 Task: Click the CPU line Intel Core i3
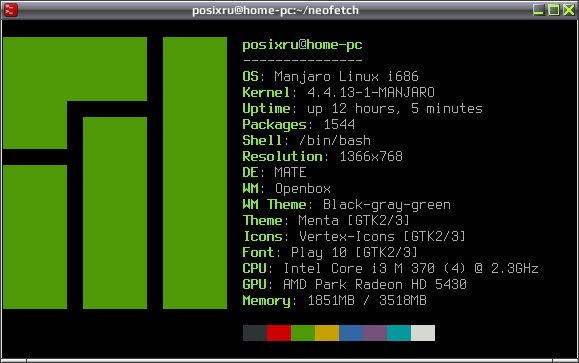(390, 269)
